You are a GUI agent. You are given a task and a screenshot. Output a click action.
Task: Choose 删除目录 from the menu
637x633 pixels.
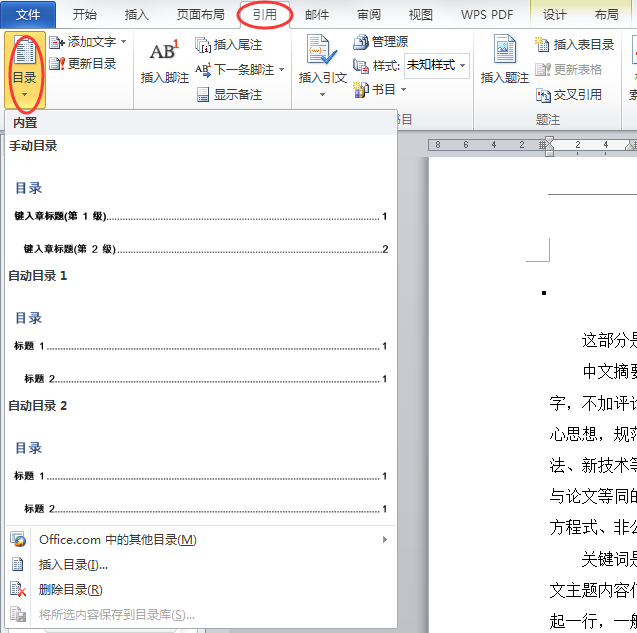click(70, 590)
